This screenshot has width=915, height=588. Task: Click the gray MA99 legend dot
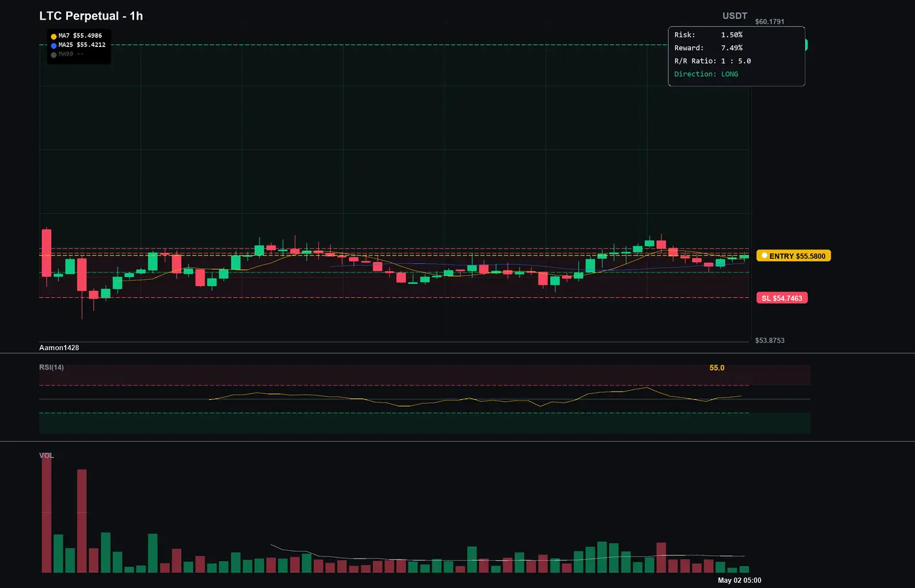[x=54, y=55]
